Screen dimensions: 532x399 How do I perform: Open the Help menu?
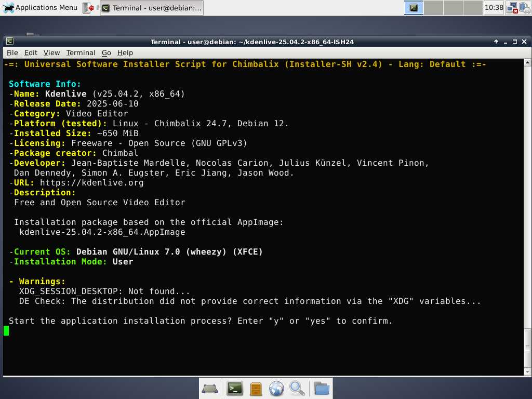125,52
